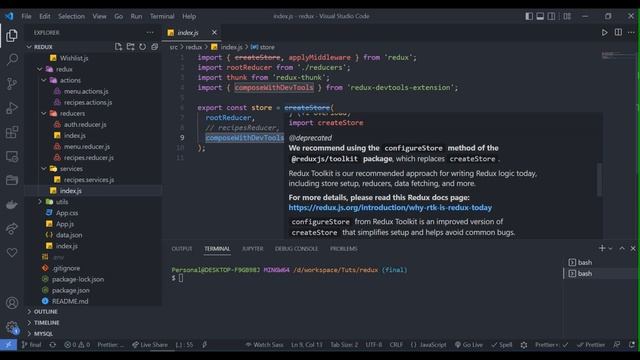The height and width of the screenshot is (360, 640).
Task: Close the index.js editor tab
Action: (x=214, y=32)
